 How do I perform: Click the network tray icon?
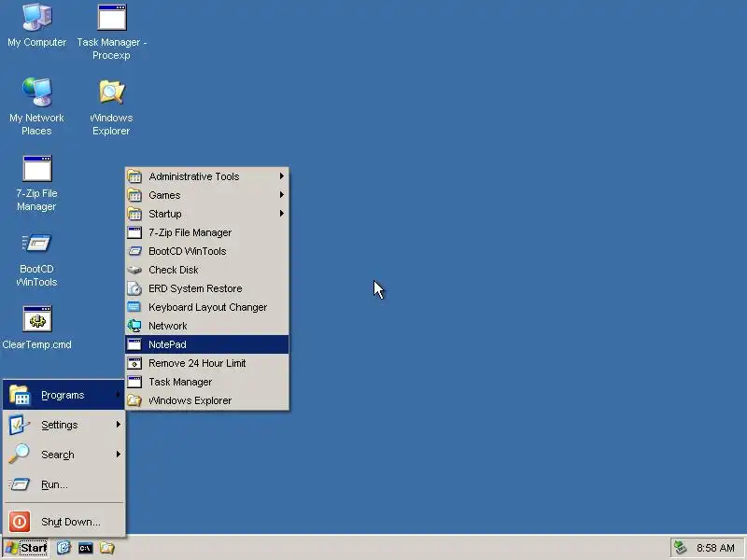pos(681,548)
